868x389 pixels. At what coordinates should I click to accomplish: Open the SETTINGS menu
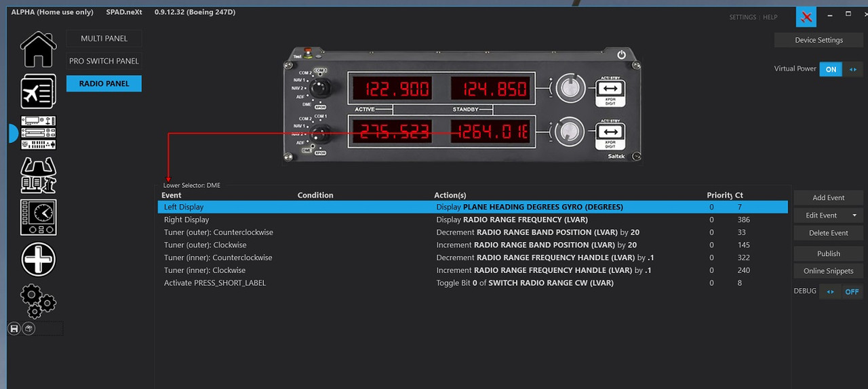(743, 17)
